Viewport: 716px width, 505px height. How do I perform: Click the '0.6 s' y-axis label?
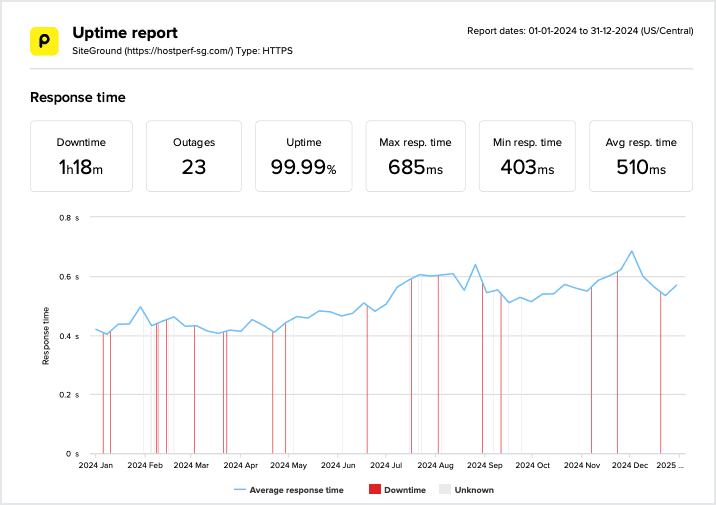pos(69,277)
